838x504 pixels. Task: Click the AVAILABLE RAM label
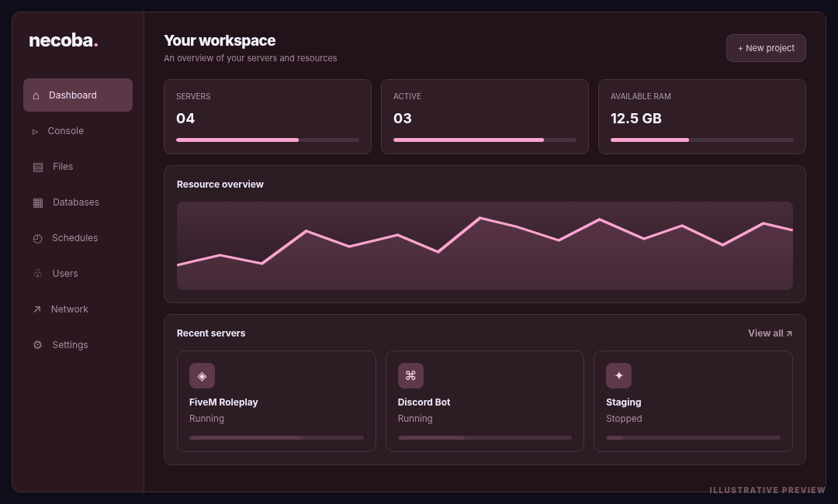click(x=641, y=97)
